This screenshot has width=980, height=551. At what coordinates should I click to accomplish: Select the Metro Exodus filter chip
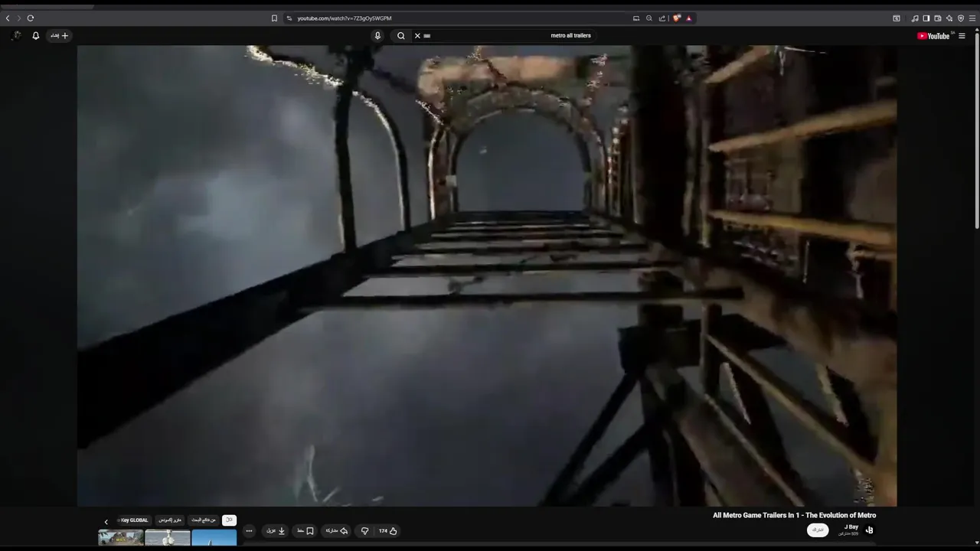point(170,520)
